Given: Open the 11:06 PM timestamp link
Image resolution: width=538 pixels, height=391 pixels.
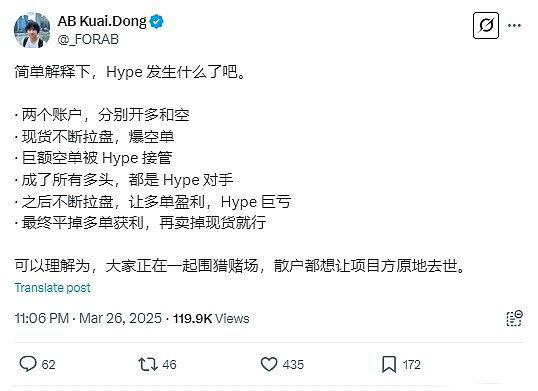Looking at the screenshot, I should [42, 318].
